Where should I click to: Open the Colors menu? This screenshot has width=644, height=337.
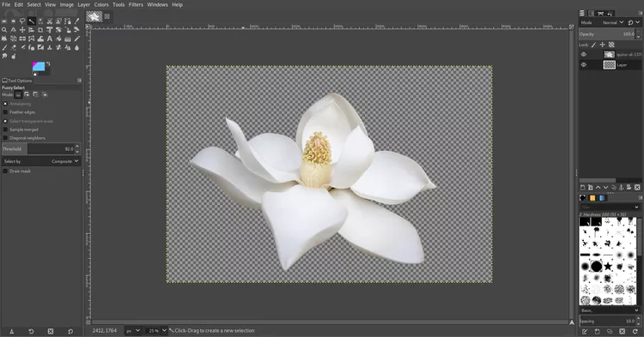101,4
